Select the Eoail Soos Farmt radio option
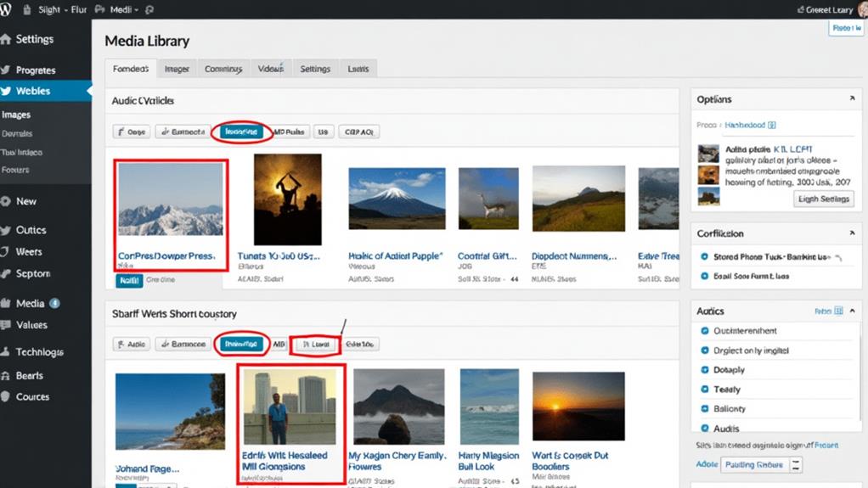The width and height of the screenshot is (868, 488). click(x=705, y=276)
